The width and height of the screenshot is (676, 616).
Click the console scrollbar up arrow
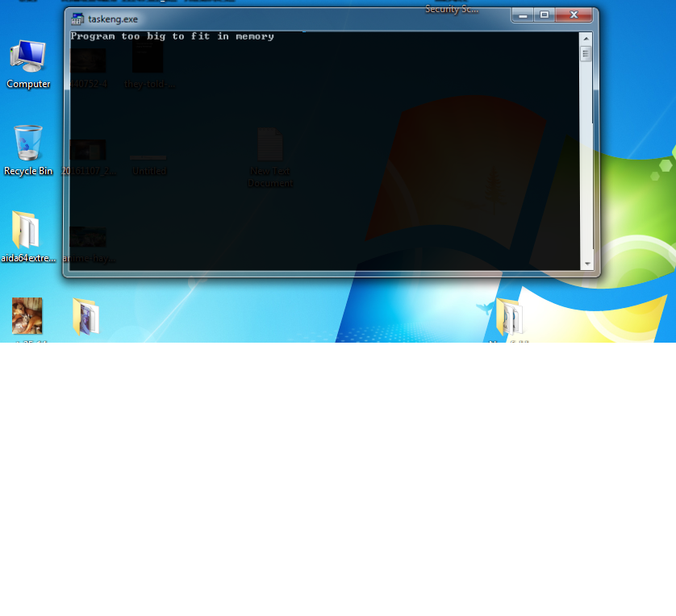(x=586, y=39)
